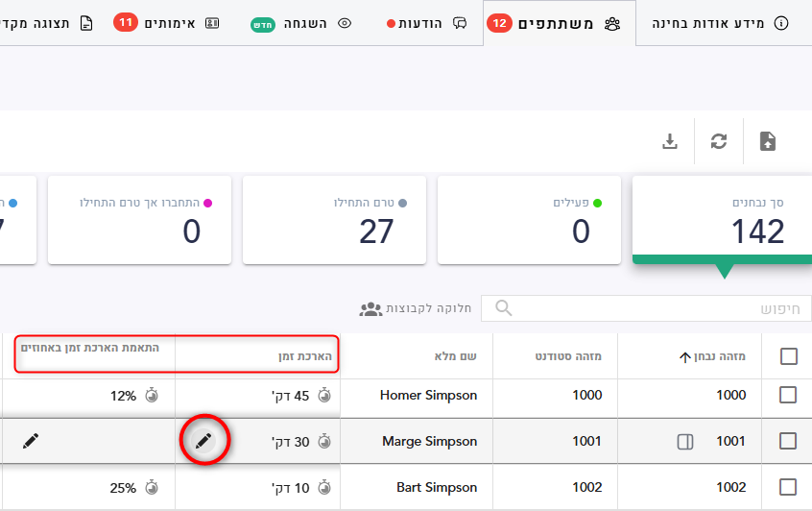The image size is (812, 511).
Task: Click the red 11 badge on אימותים
Action: (126, 22)
